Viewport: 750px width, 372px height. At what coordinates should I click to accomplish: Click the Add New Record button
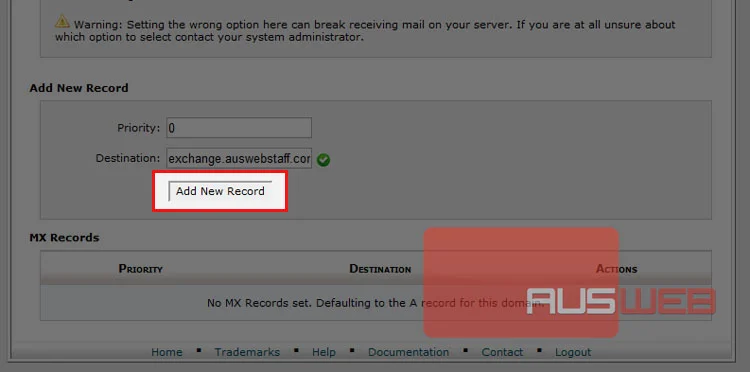(x=220, y=191)
